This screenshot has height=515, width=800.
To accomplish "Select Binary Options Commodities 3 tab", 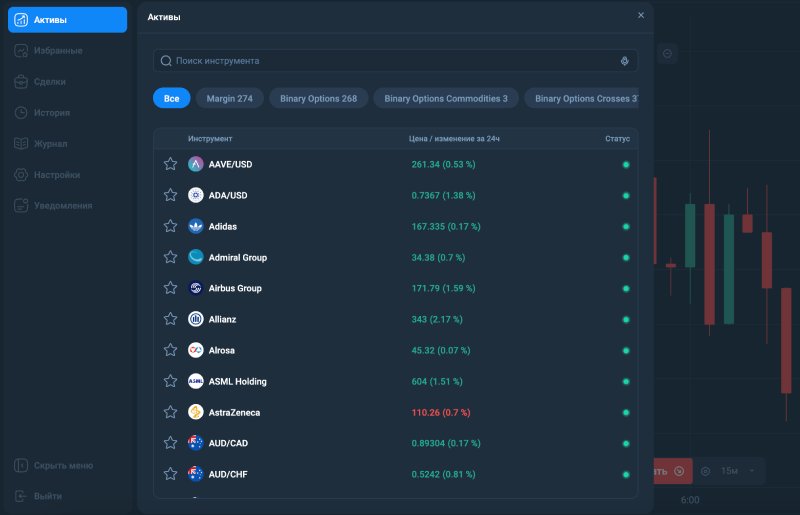I will [x=445, y=98].
